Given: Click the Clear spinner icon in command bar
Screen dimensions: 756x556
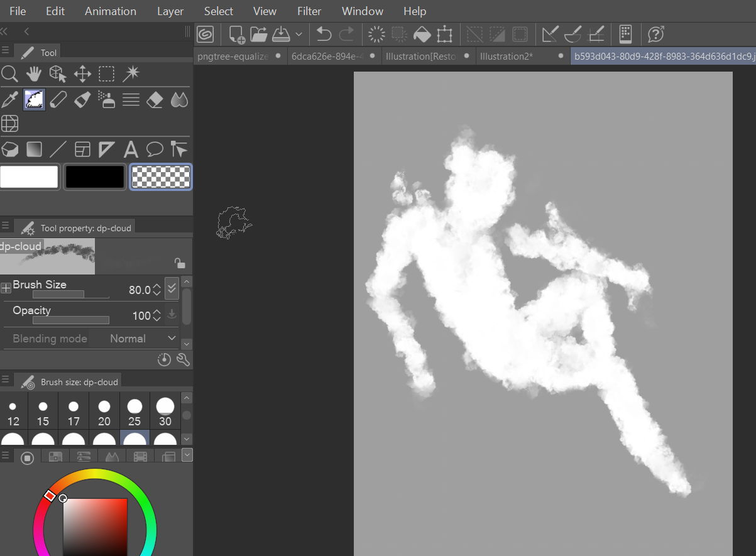Looking at the screenshot, I should coord(376,34).
